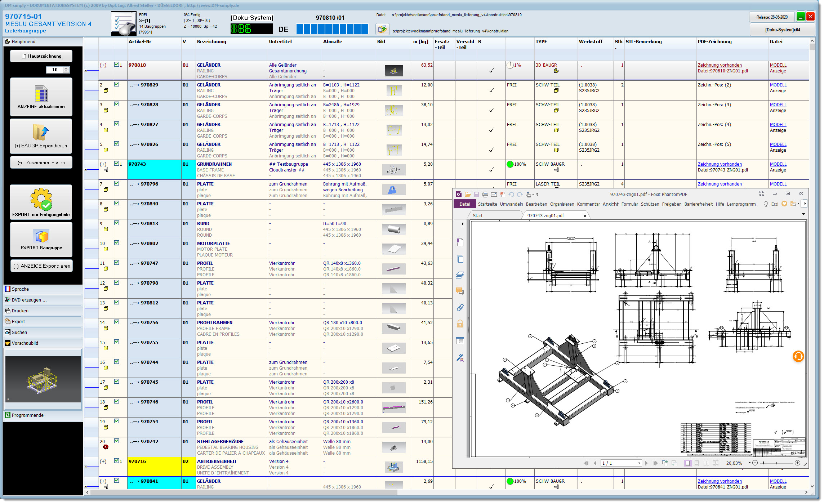Open Foxit Datei menu
The width and height of the screenshot is (824, 504).
pyautogui.click(x=465, y=204)
